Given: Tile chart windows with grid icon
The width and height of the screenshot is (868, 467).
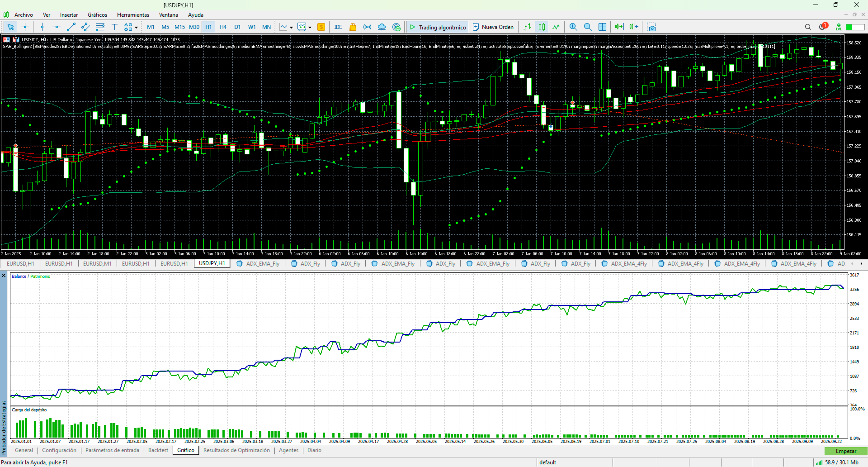Looking at the screenshot, I should pos(602,27).
